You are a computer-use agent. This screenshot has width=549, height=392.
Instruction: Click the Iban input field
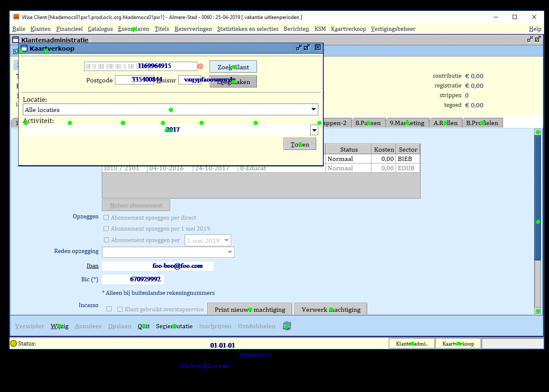click(x=158, y=266)
